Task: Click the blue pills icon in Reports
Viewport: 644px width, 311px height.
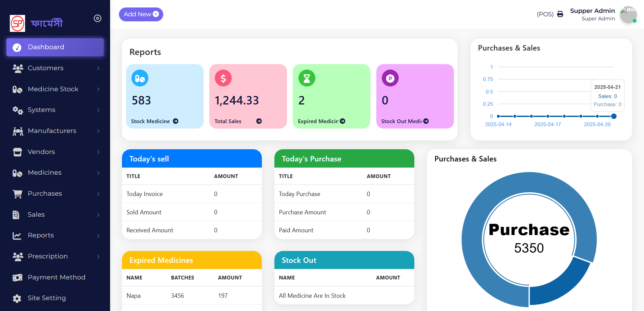Action: pos(140,78)
